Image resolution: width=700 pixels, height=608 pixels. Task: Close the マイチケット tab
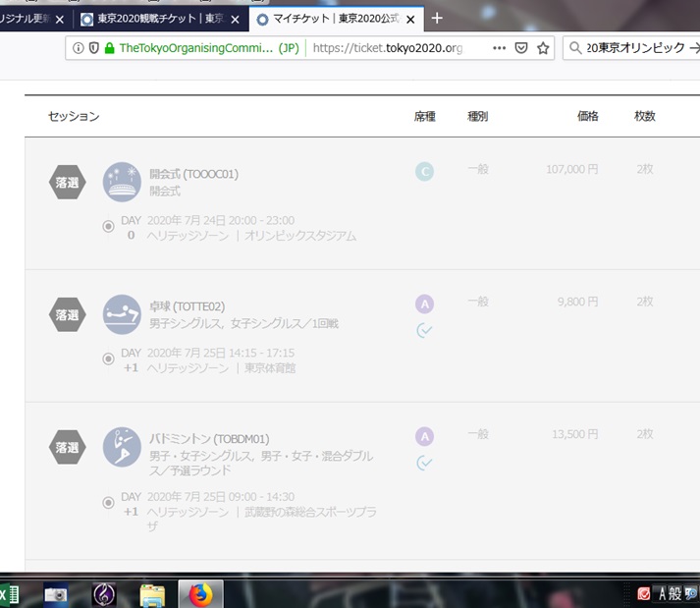(x=410, y=20)
